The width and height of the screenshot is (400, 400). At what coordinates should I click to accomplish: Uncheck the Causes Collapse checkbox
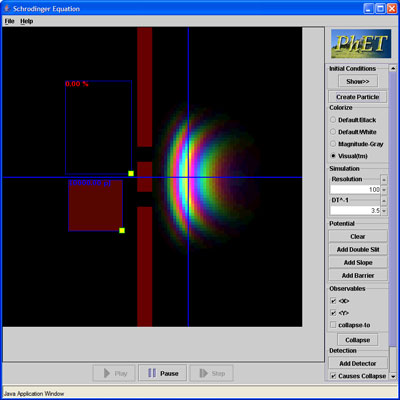pyautogui.click(x=333, y=376)
